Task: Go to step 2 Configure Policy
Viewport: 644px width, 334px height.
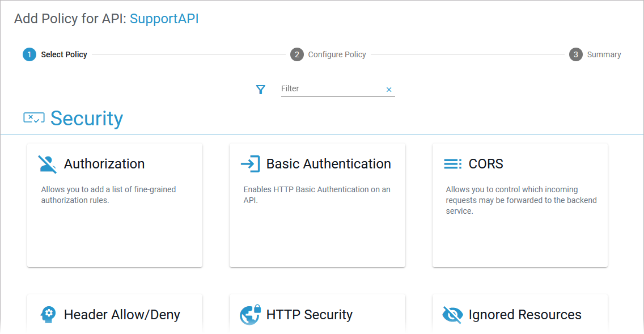Action: pyautogui.click(x=328, y=54)
